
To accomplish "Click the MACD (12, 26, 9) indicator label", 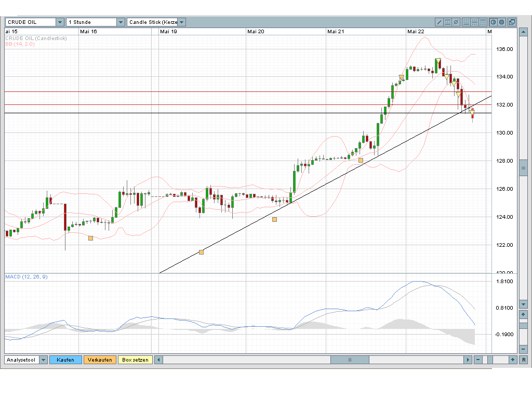I will click(x=26, y=277).
